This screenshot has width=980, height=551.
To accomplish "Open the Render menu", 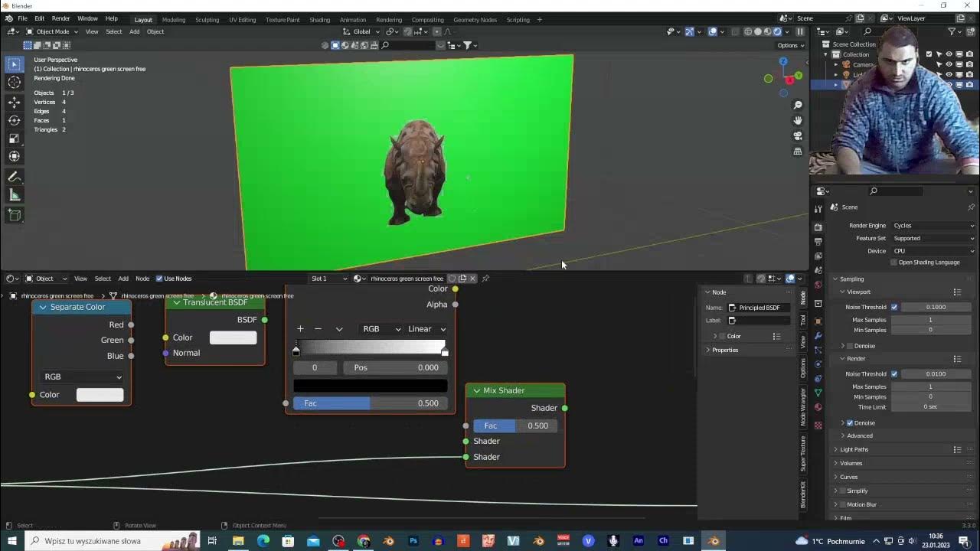I will (61, 18).
